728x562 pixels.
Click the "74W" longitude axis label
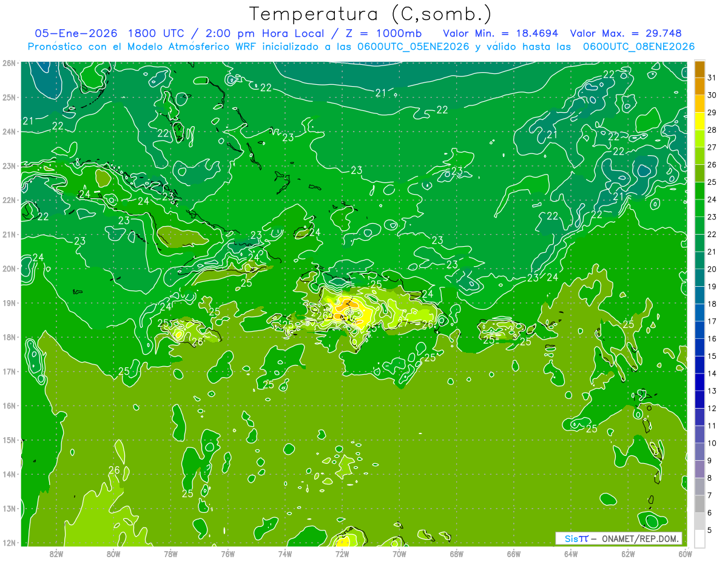tap(285, 554)
